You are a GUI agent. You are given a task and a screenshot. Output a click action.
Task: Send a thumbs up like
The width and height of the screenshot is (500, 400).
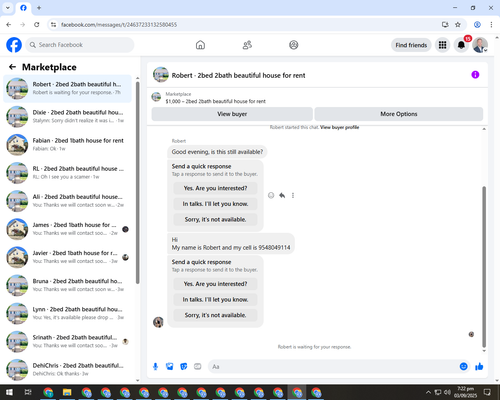tap(479, 367)
